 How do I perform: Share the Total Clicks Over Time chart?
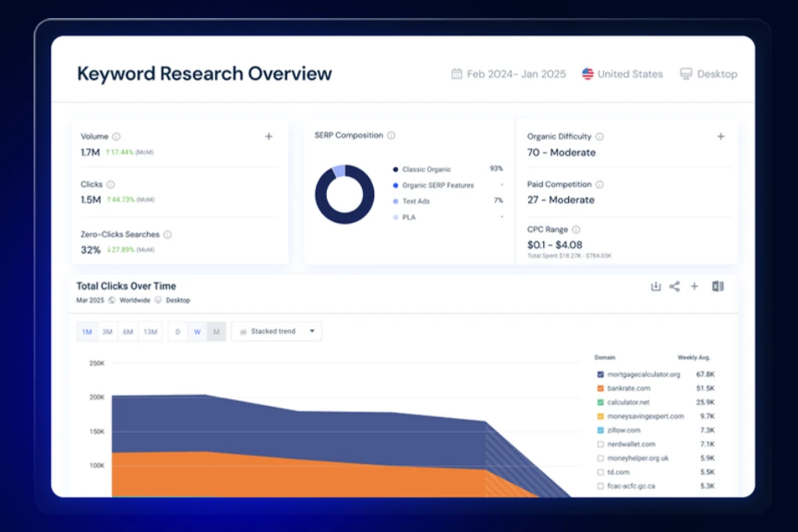[x=674, y=286]
